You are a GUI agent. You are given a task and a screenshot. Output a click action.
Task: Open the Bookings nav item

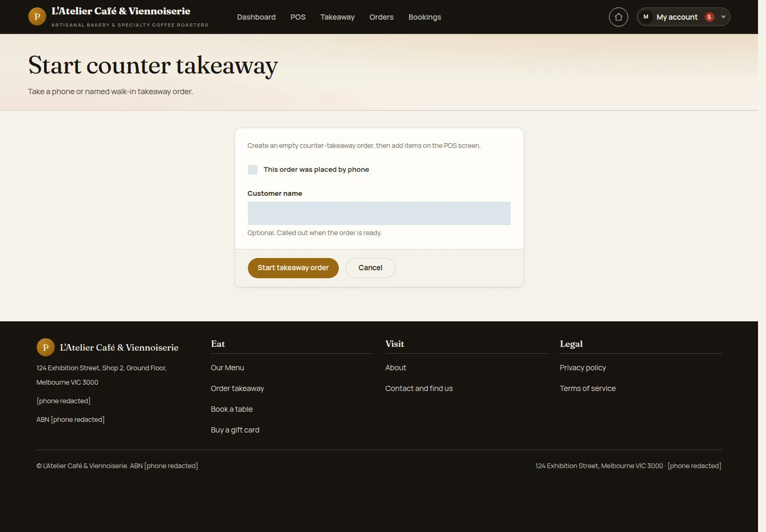[x=424, y=17]
